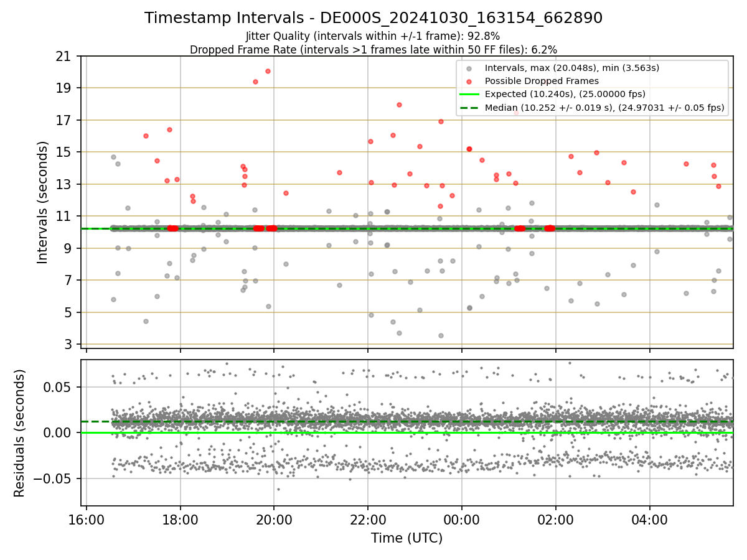Click the '21' tick on the intervals axis
Viewport: 747px width, 560px height.
63,56
